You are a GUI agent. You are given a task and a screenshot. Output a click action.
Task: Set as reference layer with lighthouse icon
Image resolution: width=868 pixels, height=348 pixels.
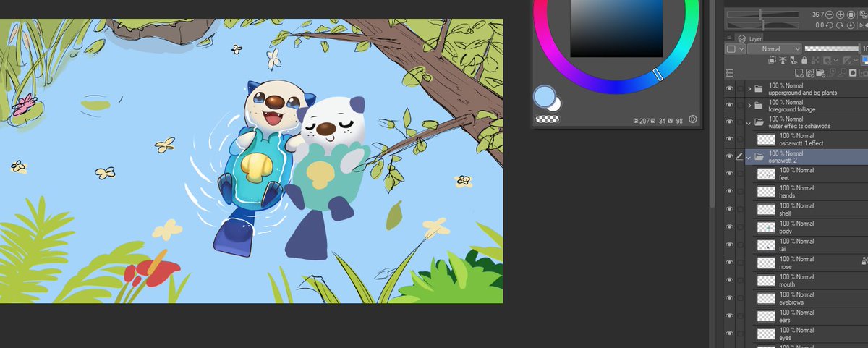click(783, 60)
